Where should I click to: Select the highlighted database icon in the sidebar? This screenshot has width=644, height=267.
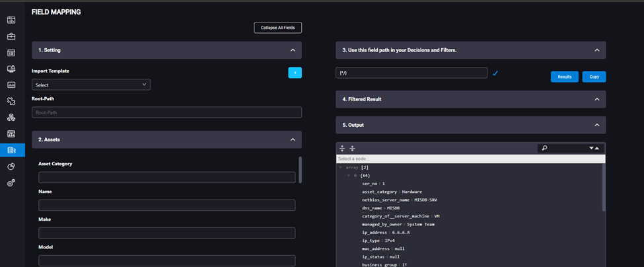click(11, 150)
